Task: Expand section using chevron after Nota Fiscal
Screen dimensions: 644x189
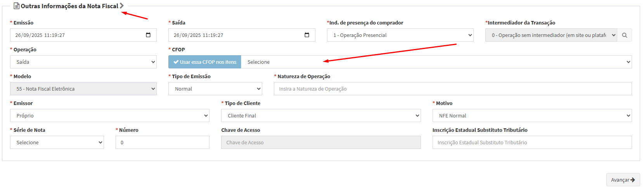Action: pos(122,6)
